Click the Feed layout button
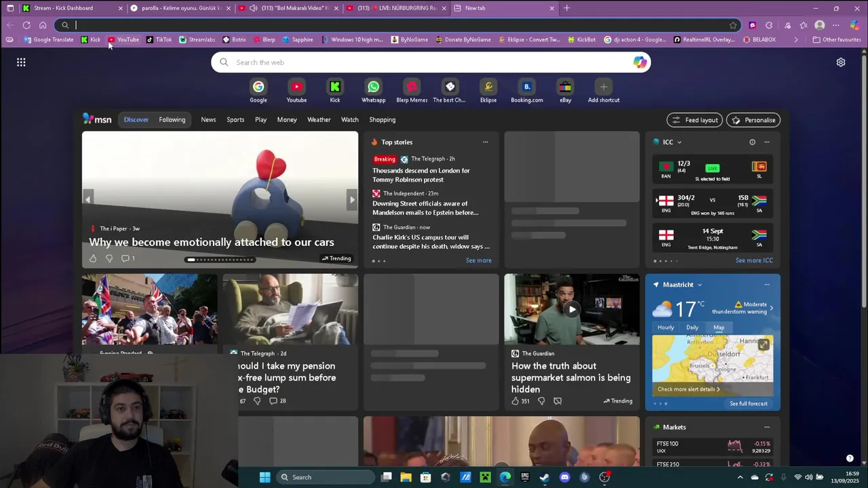 695,120
